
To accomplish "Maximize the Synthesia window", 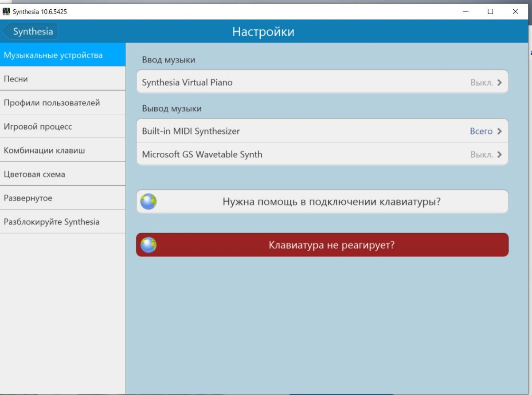I will pos(490,12).
